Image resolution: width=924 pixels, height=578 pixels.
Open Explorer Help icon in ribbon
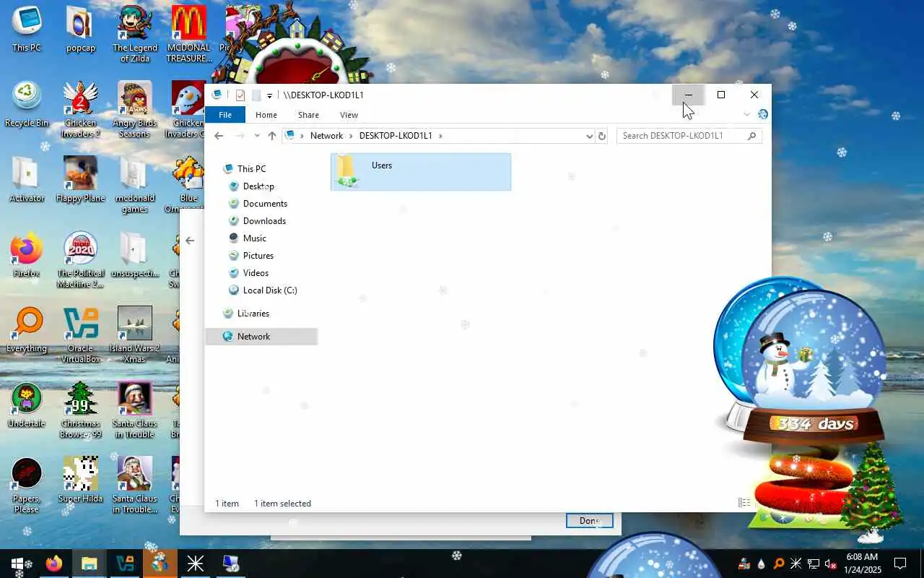pos(762,114)
